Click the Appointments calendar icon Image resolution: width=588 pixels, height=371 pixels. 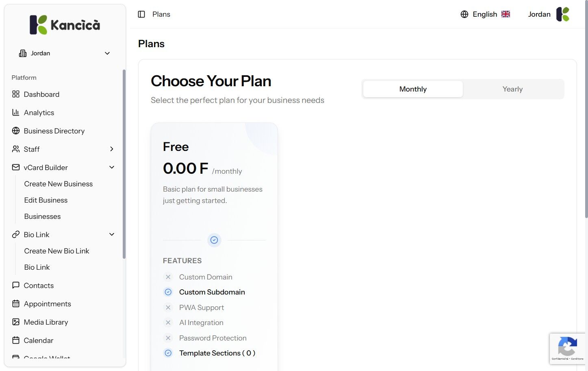16,303
